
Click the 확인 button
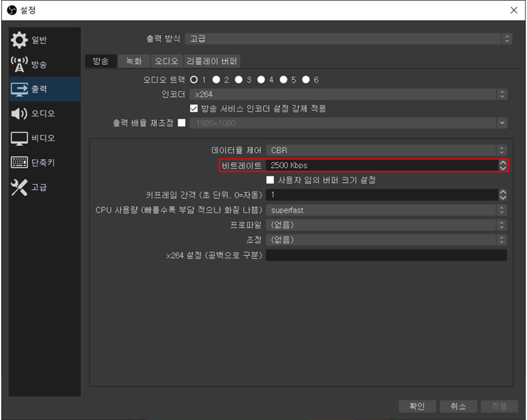point(417,406)
